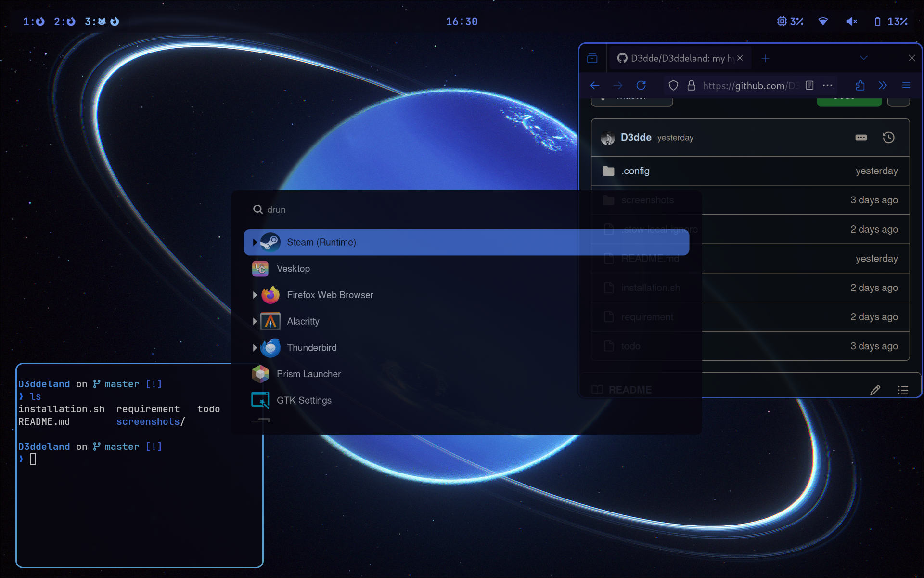Image resolution: width=924 pixels, height=578 pixels.
Task: Start Alacritty from the launcher list
Action: [466, 321]
